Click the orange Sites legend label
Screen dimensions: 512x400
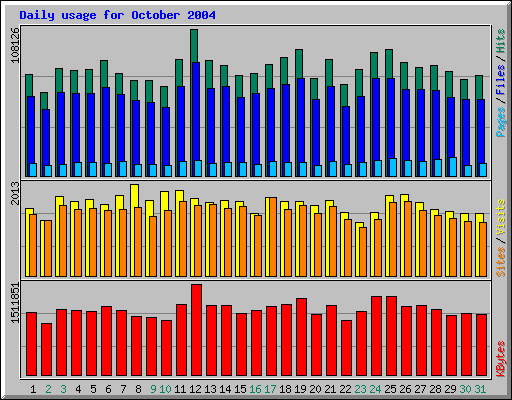(x=501, y=262)
